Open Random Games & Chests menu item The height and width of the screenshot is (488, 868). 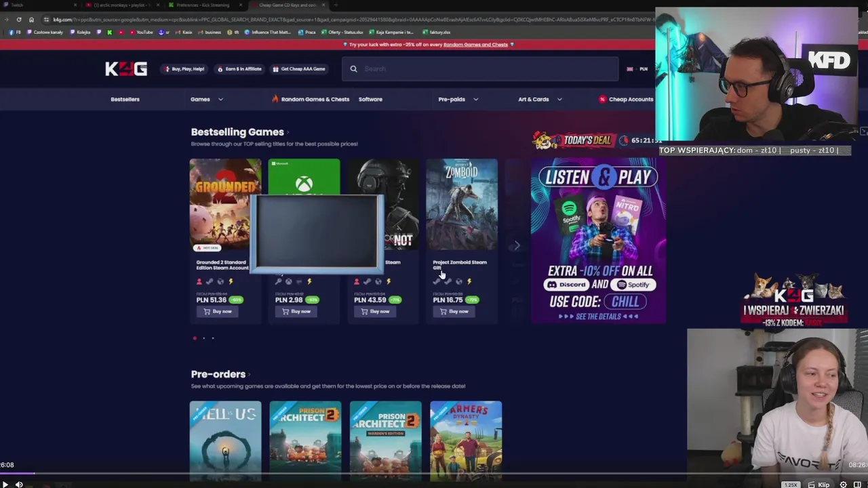click(311, 99)
